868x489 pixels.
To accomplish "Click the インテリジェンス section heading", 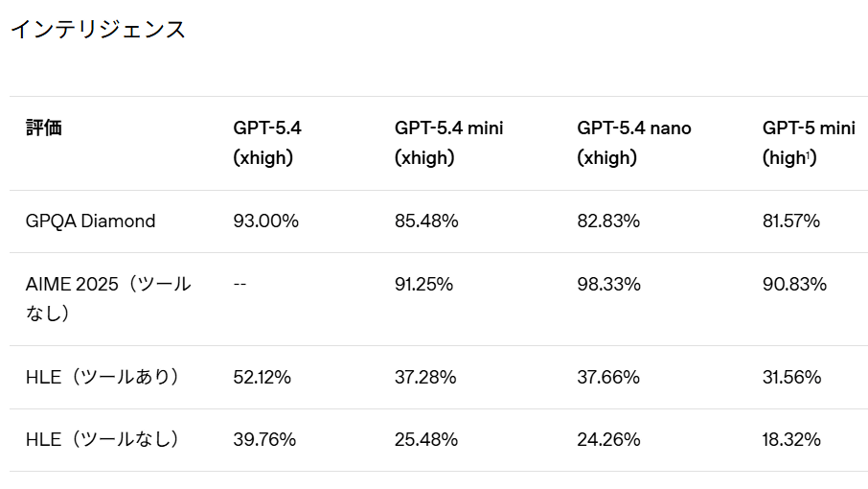I will tap(98, 30).
